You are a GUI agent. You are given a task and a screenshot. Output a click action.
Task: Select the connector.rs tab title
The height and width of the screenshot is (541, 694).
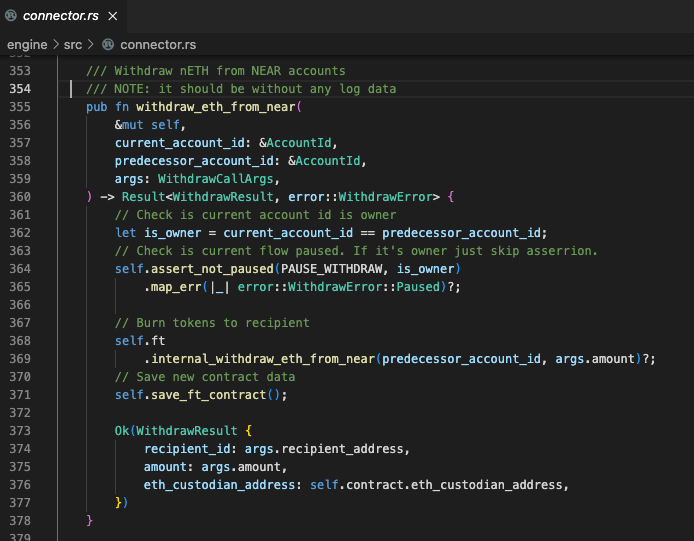pyautogui.click(x=59, y=17)
